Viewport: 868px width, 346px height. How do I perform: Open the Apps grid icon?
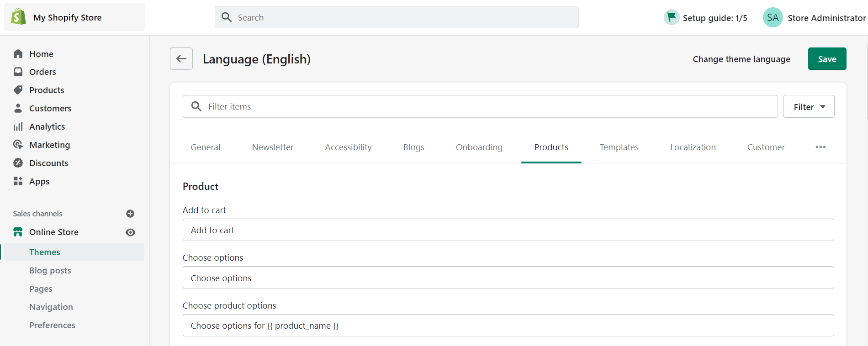tap(18, 181)
